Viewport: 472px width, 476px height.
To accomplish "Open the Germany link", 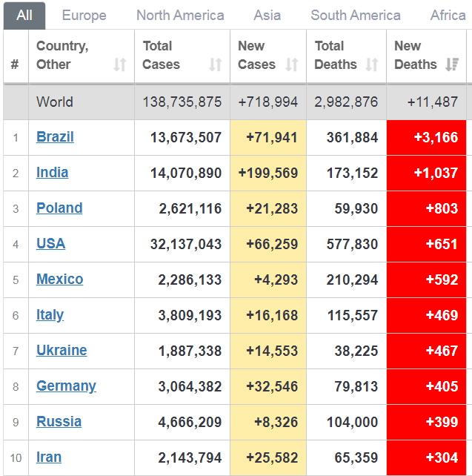I will coord(66,386).
